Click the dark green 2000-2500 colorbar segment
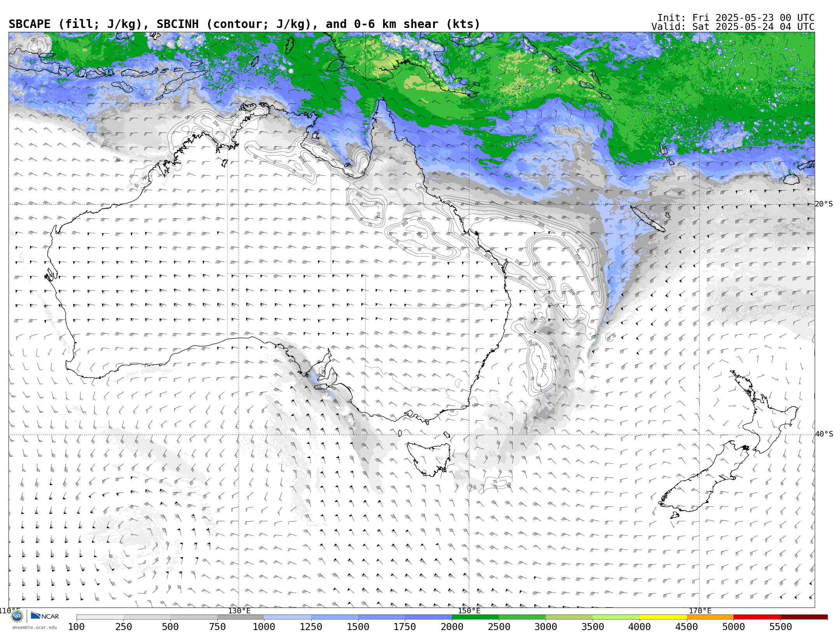The height and width of the screenshot is (632, 840). [x=475, y=617]
